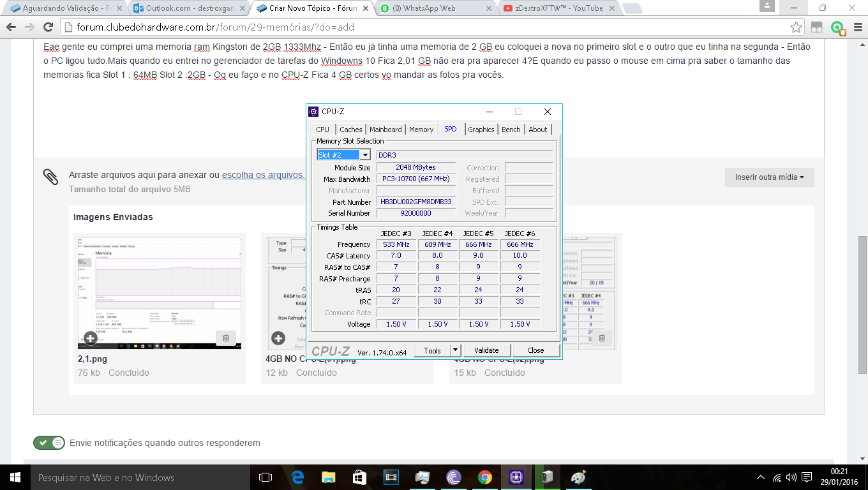Click the Close button in CPU-Z
Image resolution: width=868 pixels, height=490 pixels.
[535, 350]
